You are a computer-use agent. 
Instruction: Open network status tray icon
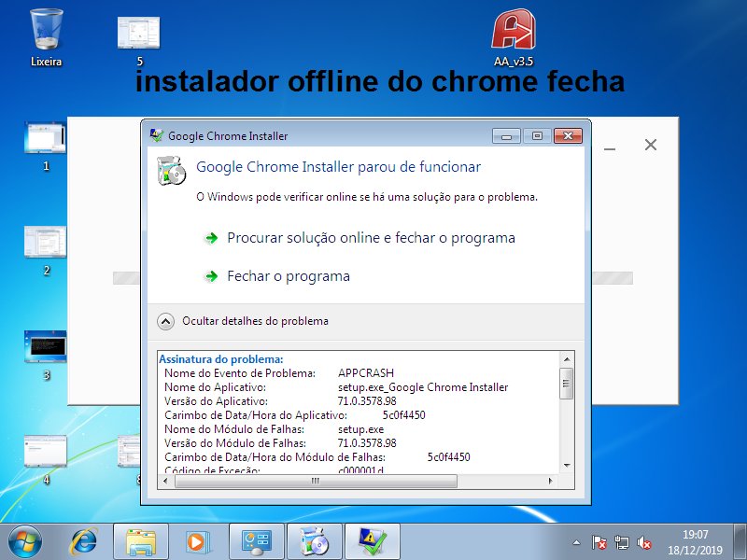click(x=621, y=542)
